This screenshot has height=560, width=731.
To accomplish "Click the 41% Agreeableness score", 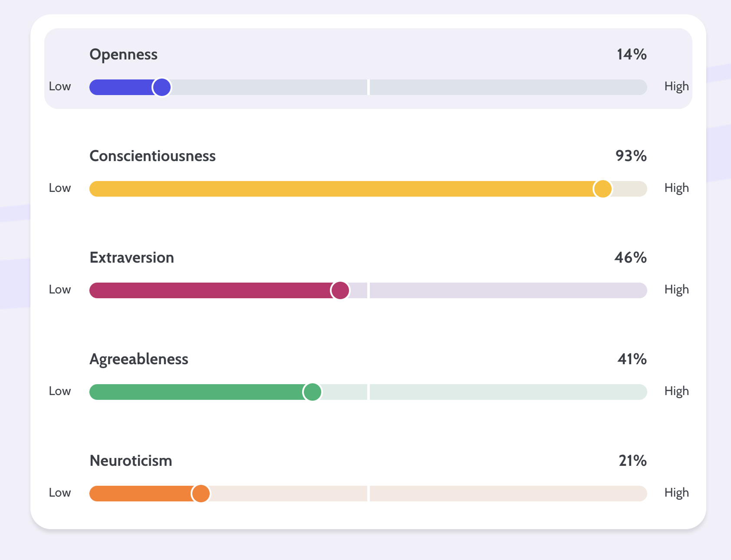I will (632, 359).
